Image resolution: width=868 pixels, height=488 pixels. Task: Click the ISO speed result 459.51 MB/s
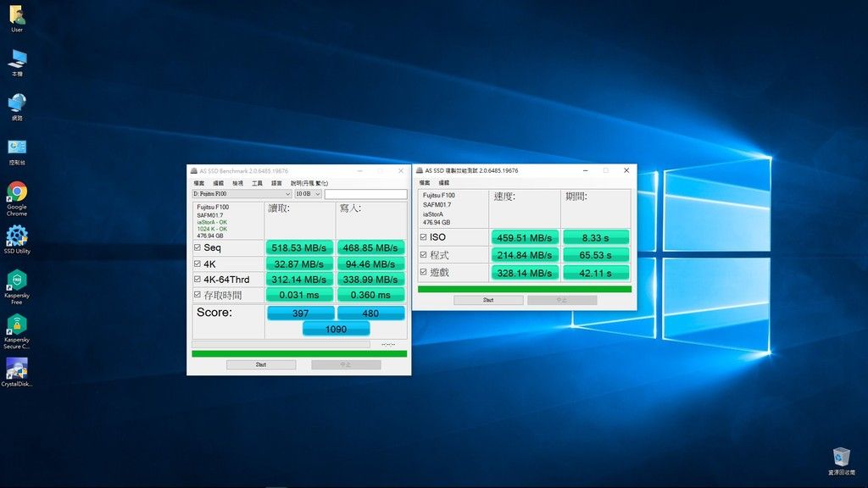click(525, 237)
